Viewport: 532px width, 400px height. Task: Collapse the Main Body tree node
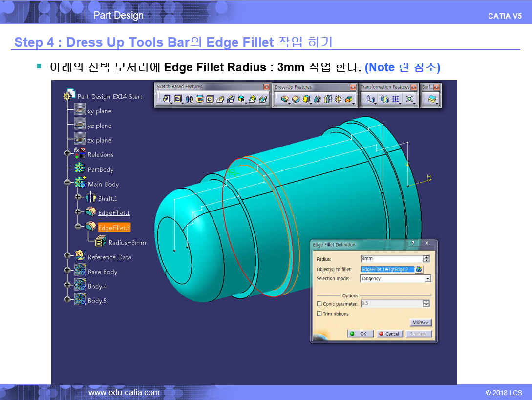click(x=67, y=183)
